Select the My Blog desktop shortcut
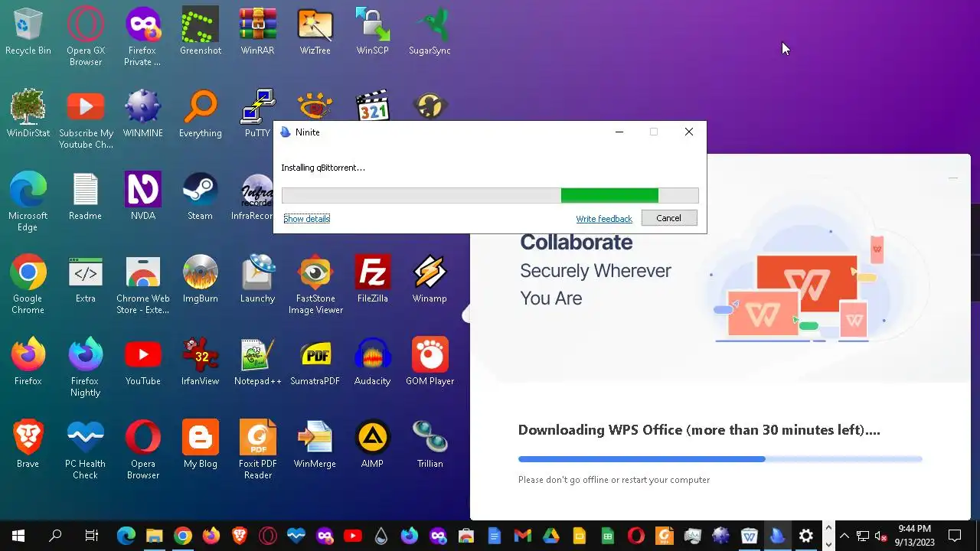Viewport: 980px width, 551px height. click(x=201, y=445)
